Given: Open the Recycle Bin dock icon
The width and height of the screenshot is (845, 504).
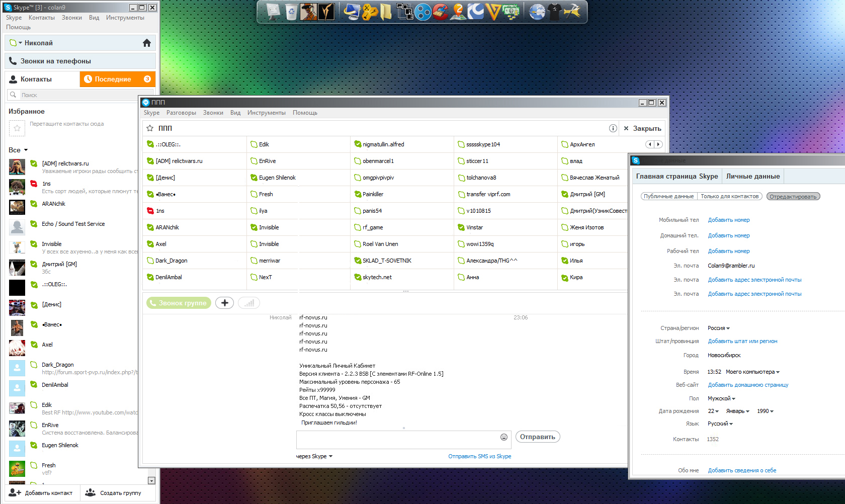Looking at the screenshot, I should point(291,12).
